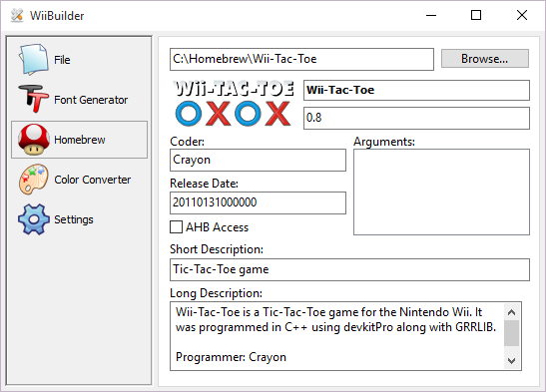
Task: Click the Wii-Tac-Toe OXOX banner image
Action: pos(234,104)
